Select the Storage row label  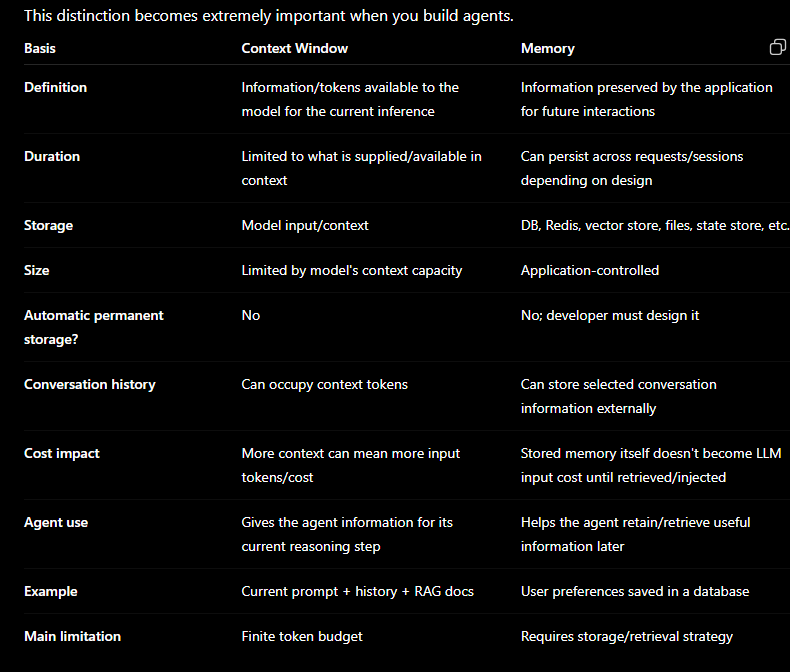click(x=48, y=225)
